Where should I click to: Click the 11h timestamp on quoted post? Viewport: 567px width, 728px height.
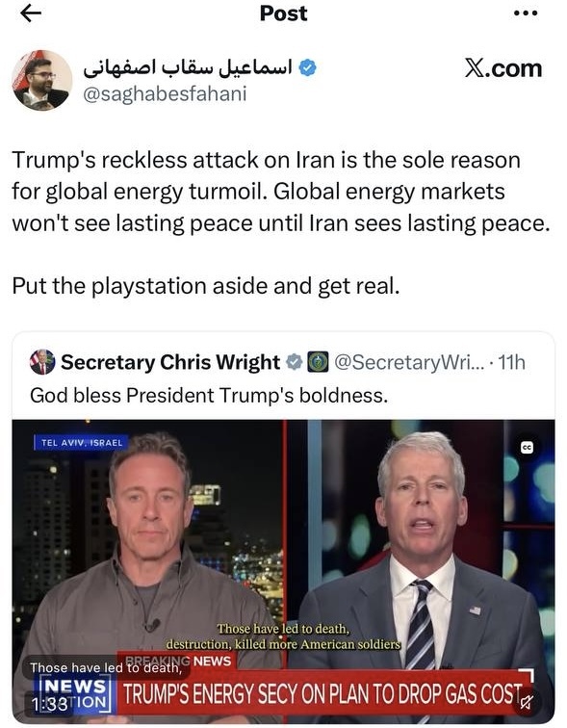point(512,362)
